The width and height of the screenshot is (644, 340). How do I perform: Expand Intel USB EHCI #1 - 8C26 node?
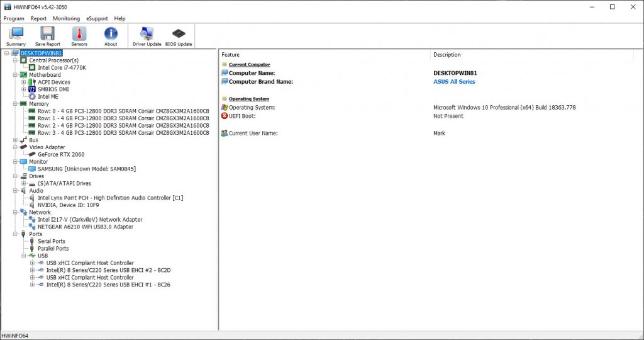click(x=32, y=285)
